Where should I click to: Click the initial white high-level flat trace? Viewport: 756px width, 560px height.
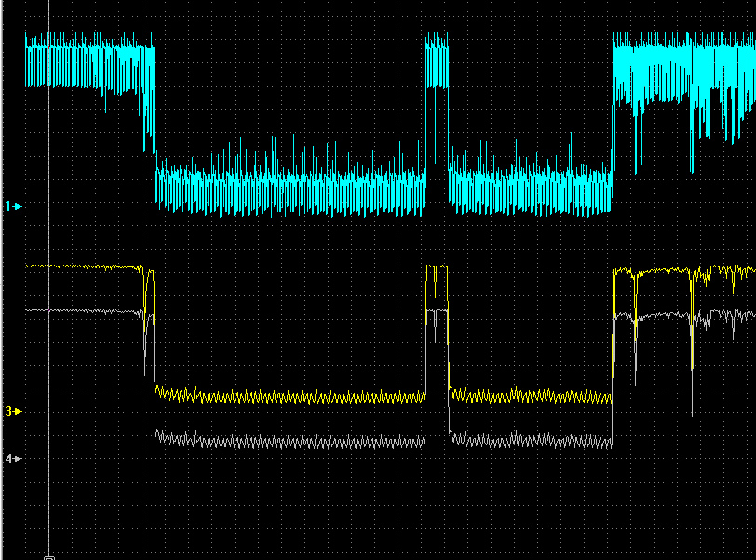point(83,311)
